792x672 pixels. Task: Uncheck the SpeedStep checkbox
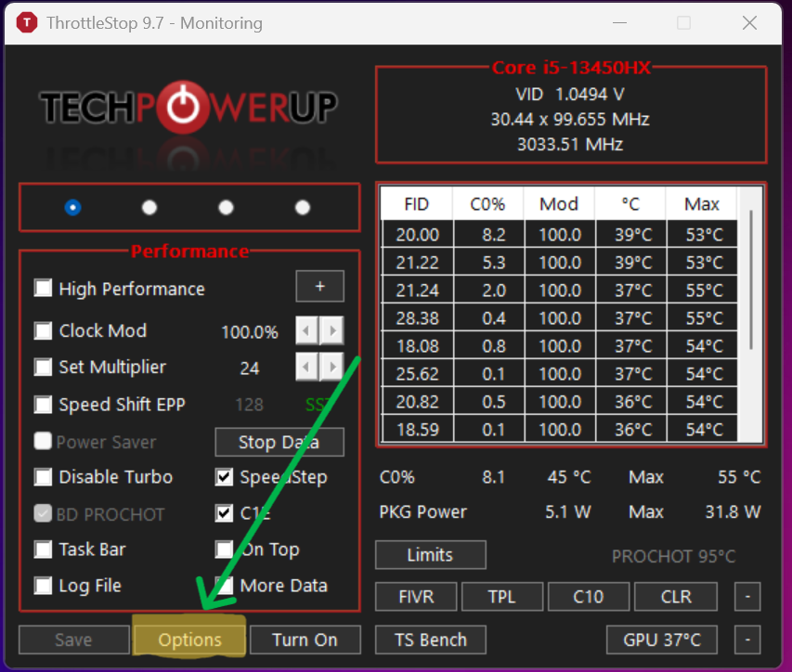224,477
